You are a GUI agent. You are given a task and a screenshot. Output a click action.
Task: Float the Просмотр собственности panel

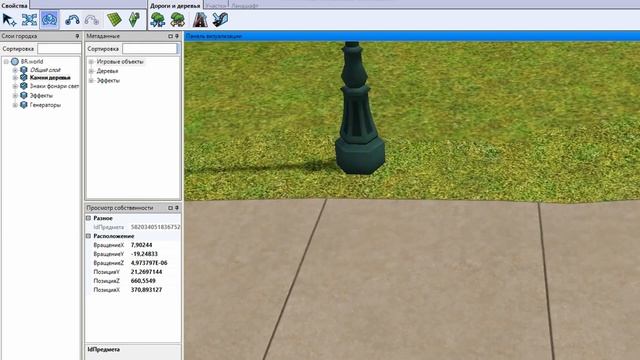[171, 208]
